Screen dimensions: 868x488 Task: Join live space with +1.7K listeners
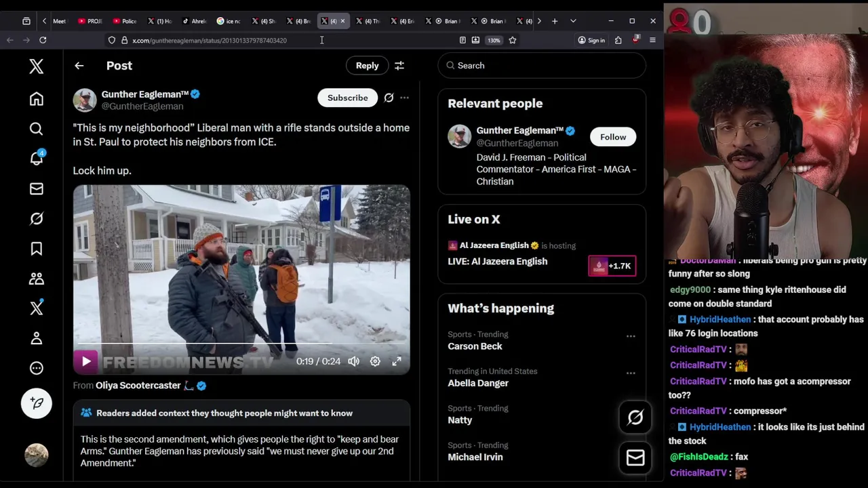612,266
